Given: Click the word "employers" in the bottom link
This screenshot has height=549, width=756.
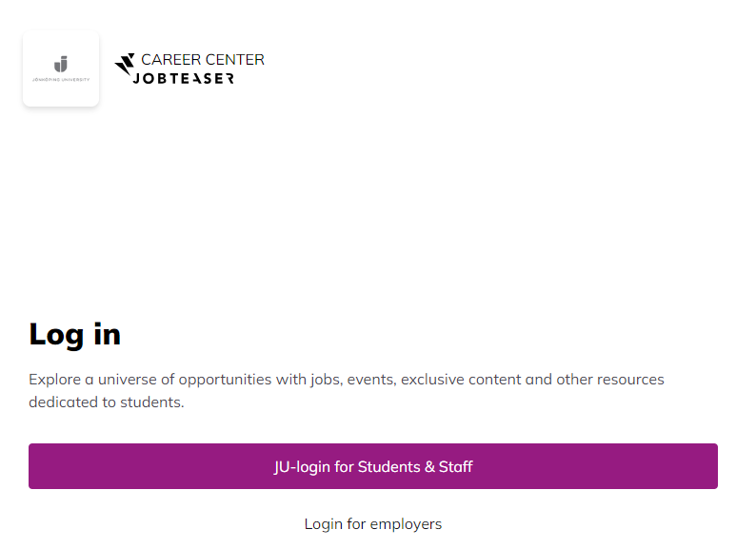Looking at the screenshot, I should pos(406,524).
